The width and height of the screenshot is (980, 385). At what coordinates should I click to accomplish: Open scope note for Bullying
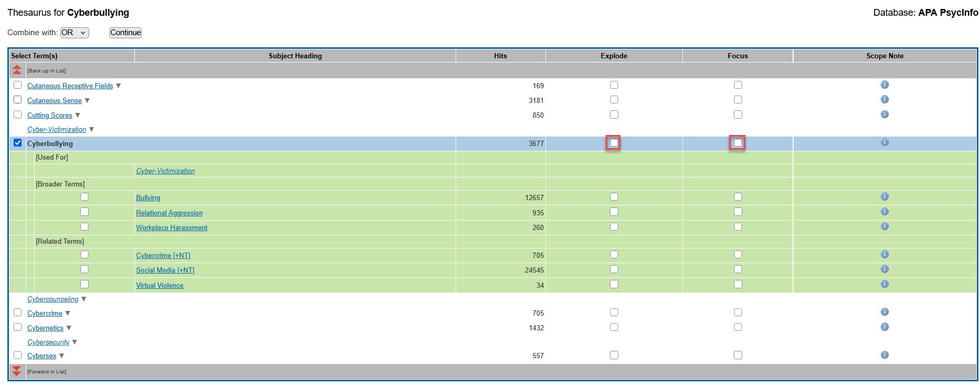pyautogui.click(x=884, y=197)
